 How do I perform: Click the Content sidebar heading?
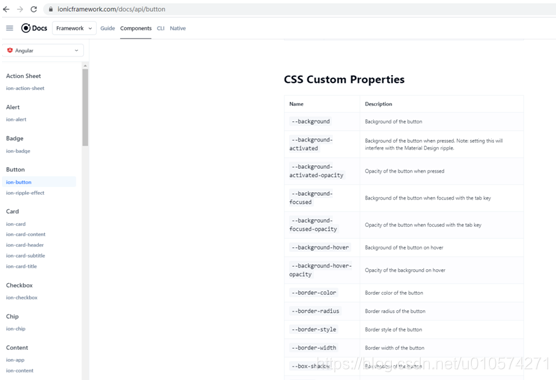tap(17, 347)
